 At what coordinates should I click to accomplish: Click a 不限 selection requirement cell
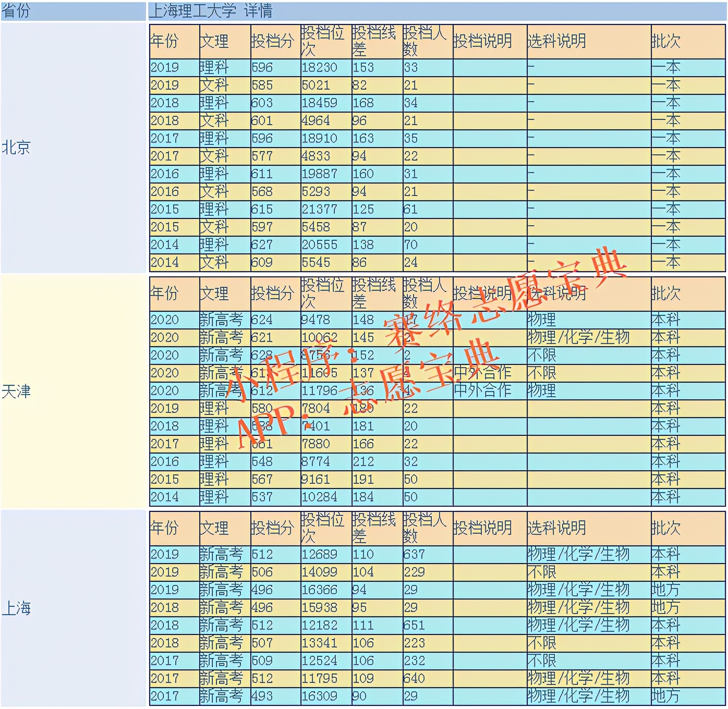coord(542,355)
